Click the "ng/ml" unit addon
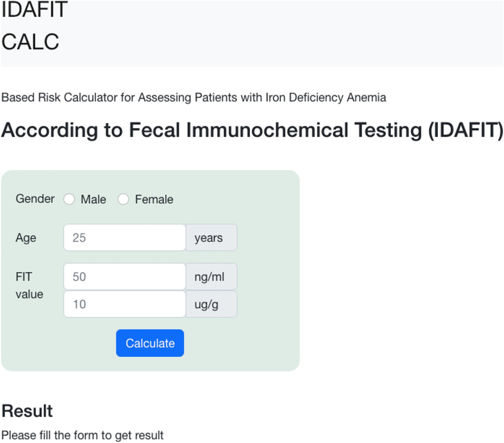The image size is (504, 443). pyautogui.click(x=211, y=277)
